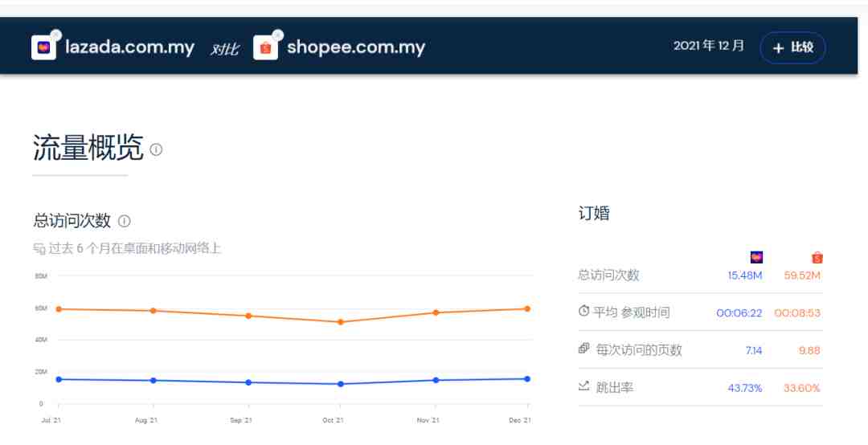Click info icon next to 总访问次数 chart title
Viewport: 868px width, 445px height.
click(125, 221)
